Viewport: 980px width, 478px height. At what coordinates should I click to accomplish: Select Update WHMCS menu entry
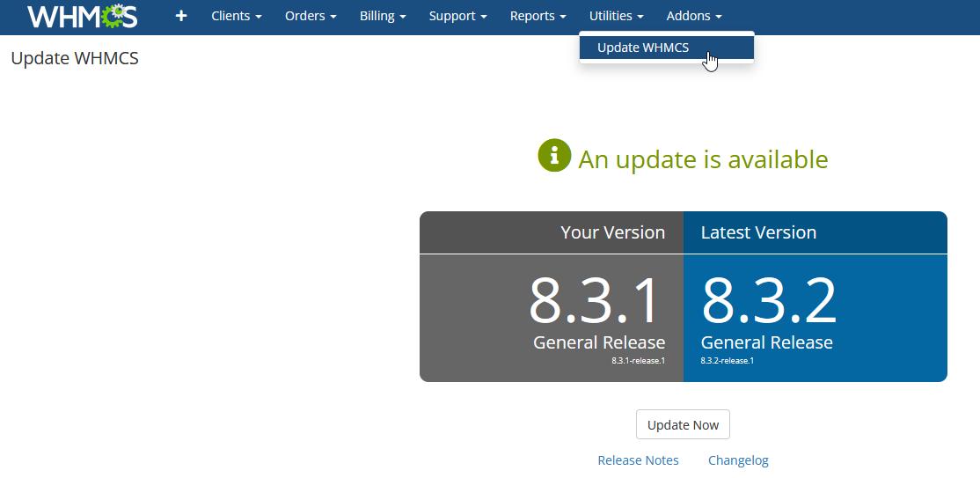click(x=666, y=48)
